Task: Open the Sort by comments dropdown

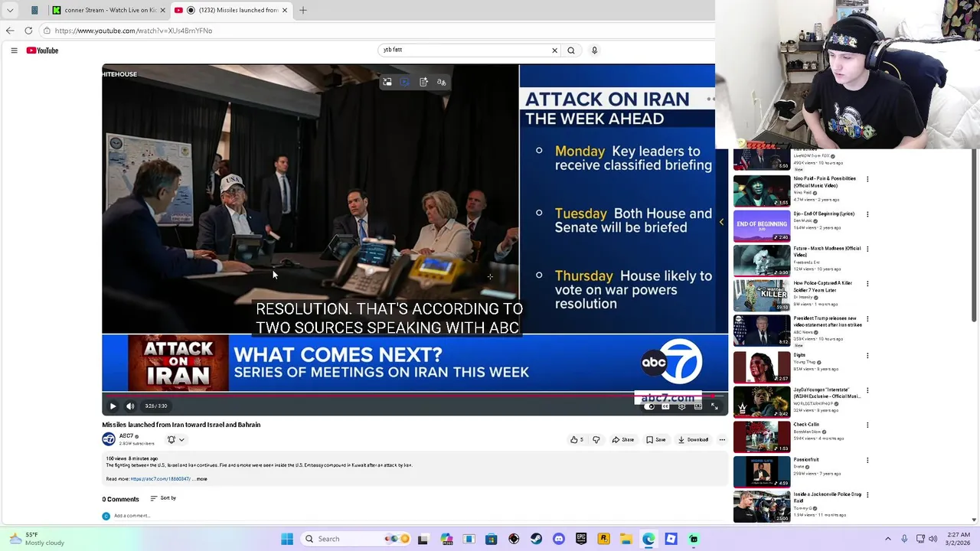Action: point(163,498)
